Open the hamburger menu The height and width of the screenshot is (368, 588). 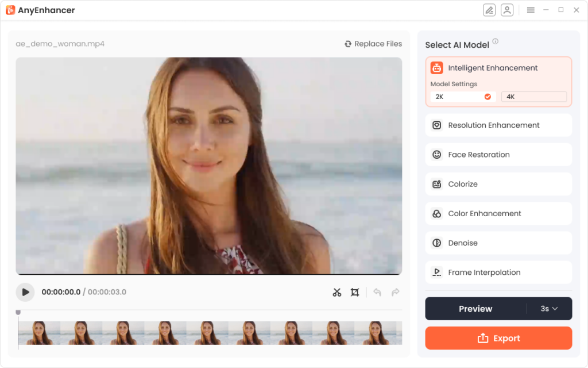531,10
